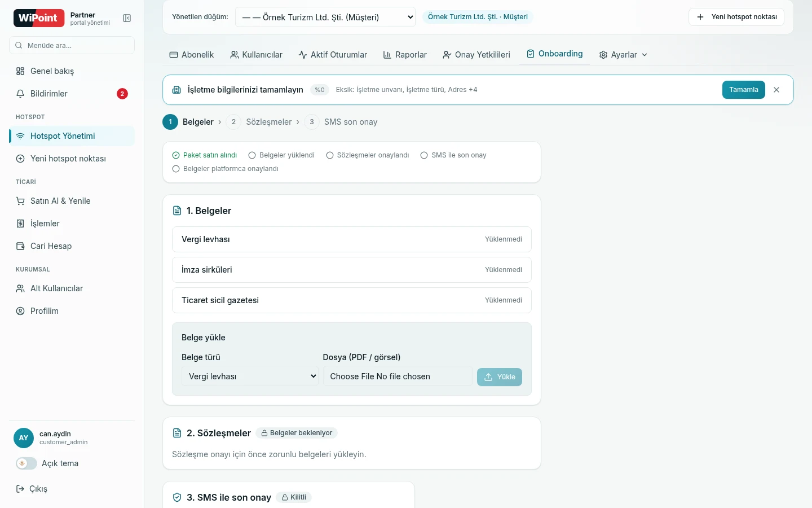Select the Onboarding tab

tap(554, 54)
